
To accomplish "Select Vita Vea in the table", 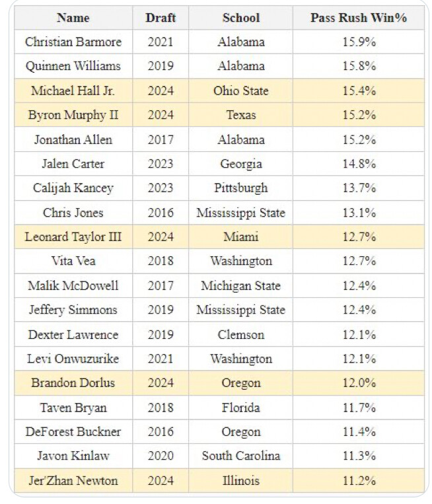I will click(73, 261).
